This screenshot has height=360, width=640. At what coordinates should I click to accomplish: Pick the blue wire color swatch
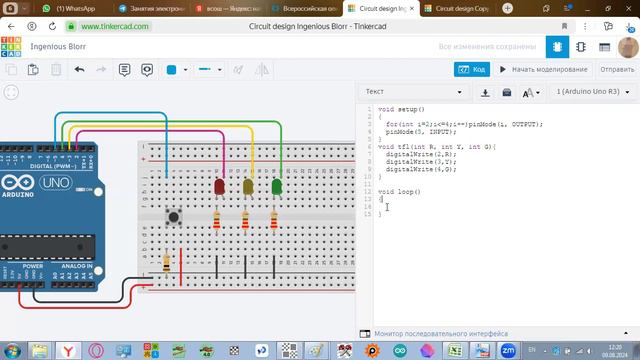pyautogui.click(x=171, y=70)
